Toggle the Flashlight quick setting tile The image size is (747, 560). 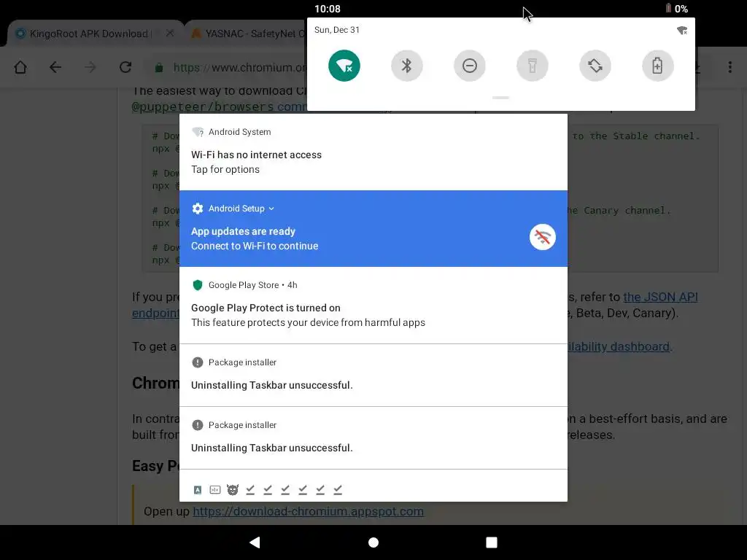click(532, 66)
